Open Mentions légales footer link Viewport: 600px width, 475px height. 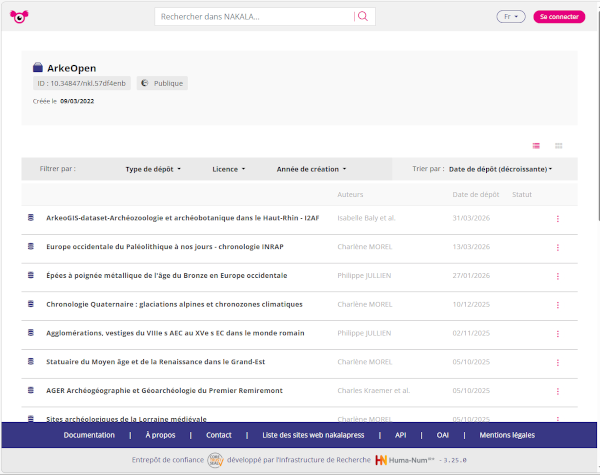507,435
